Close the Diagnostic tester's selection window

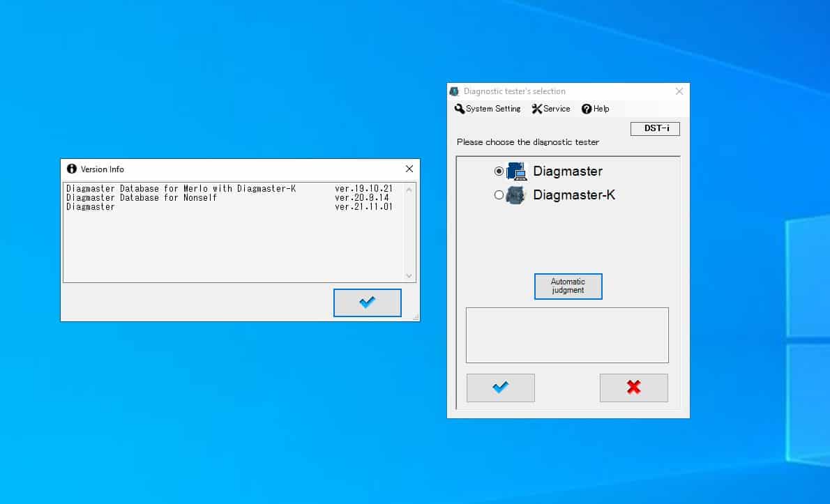(x=679, y=91)
